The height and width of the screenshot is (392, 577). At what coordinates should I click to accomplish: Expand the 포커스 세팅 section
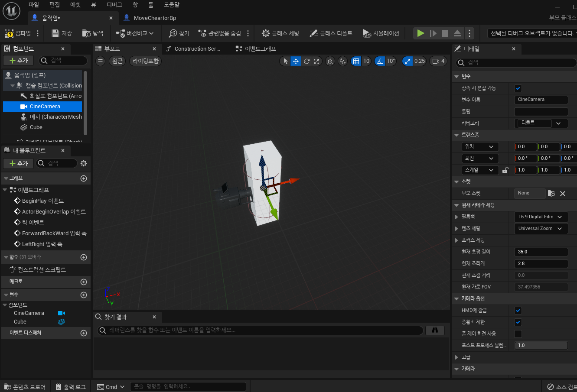(457, 240)
